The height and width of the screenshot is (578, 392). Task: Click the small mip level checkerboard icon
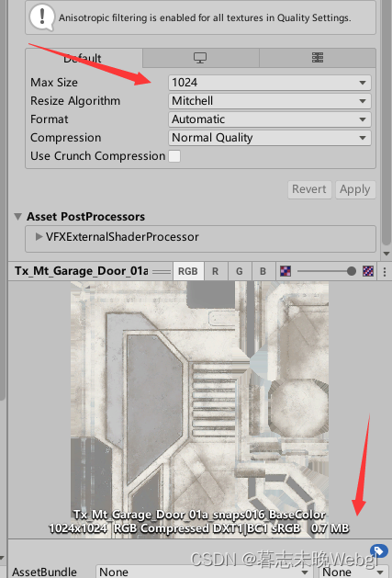coord(286,271)
